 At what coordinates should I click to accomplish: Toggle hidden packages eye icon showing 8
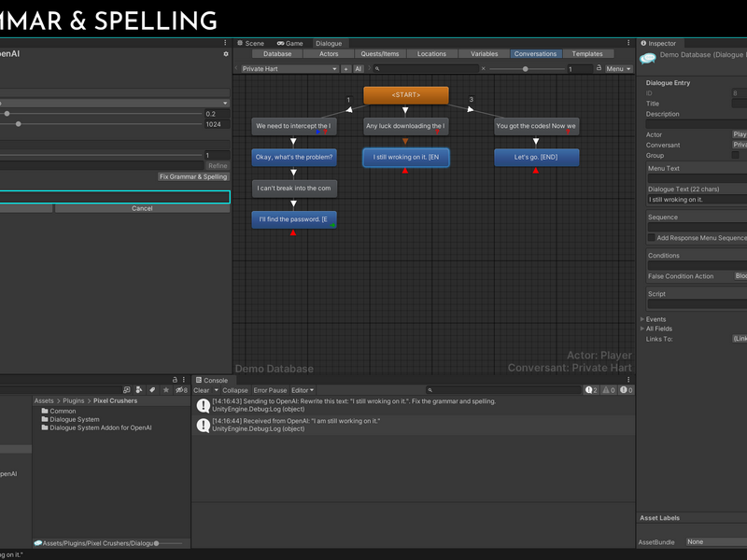(x=181, y=390)
